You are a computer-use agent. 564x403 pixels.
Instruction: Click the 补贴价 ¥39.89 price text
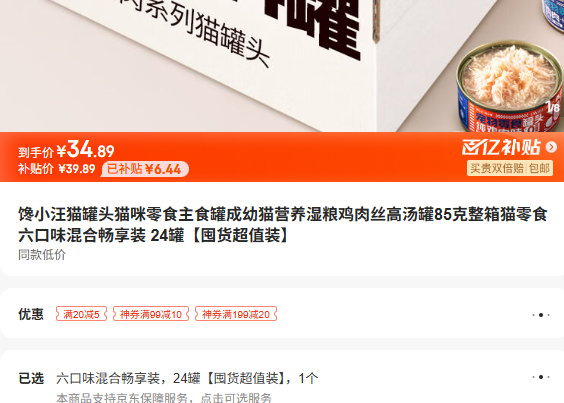point(57,168)
